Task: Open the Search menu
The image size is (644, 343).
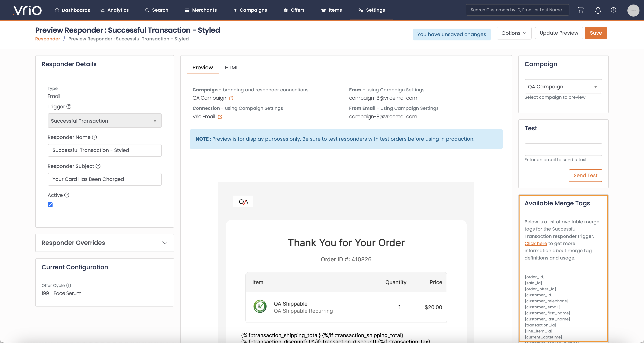Action: point(157,10)
